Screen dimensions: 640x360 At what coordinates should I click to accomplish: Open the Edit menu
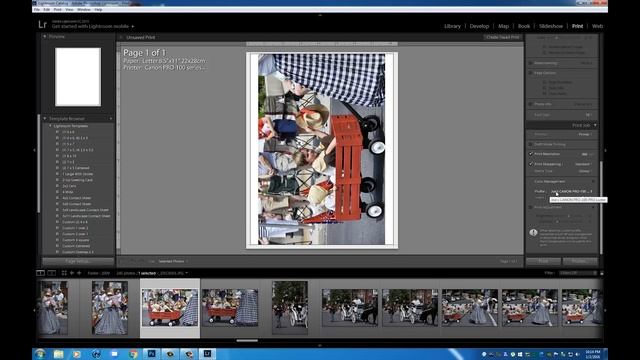[x=47, y=9]
